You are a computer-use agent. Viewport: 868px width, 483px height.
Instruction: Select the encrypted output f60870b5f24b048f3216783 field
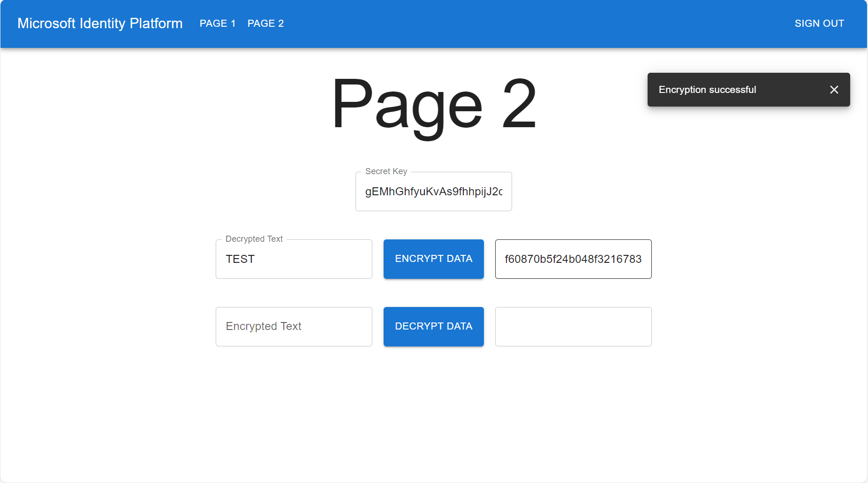[x=574, y=259]
